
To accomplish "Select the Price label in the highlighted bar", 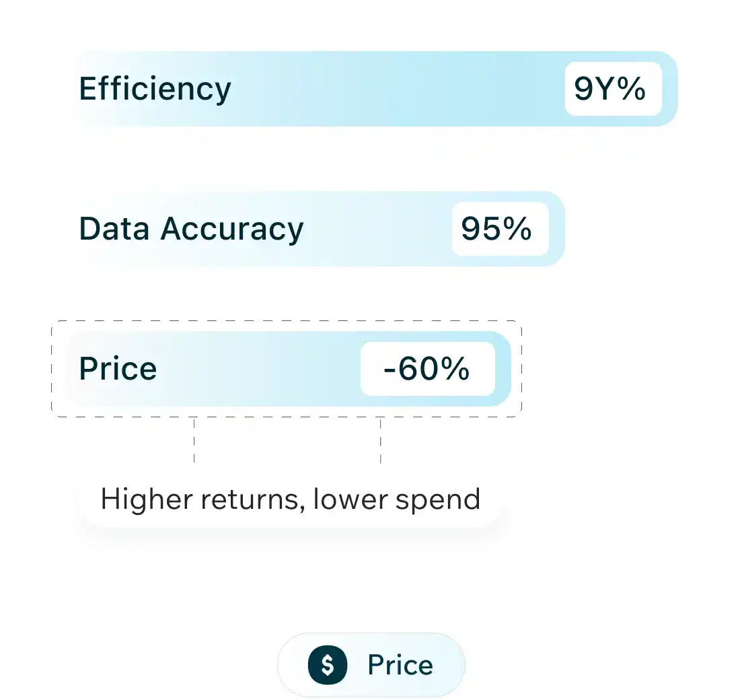I will pyautogui.click(x=118, y=369).
